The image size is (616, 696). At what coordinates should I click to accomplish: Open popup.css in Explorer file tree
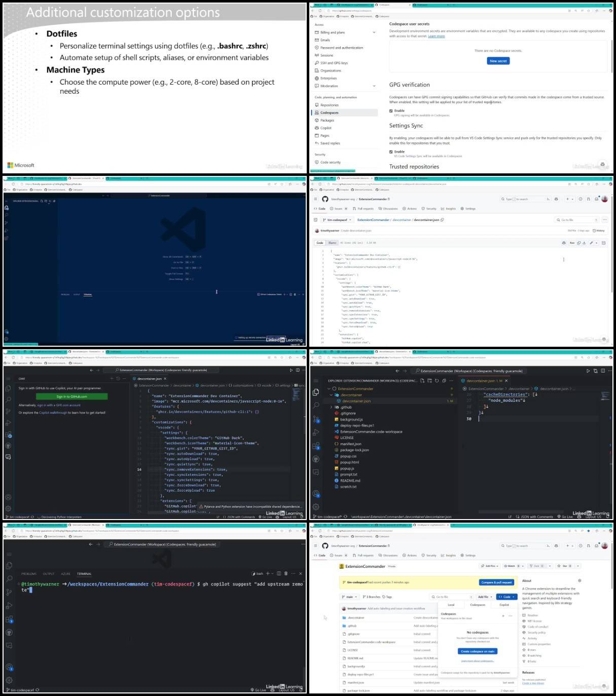click(x=348, y=456)
